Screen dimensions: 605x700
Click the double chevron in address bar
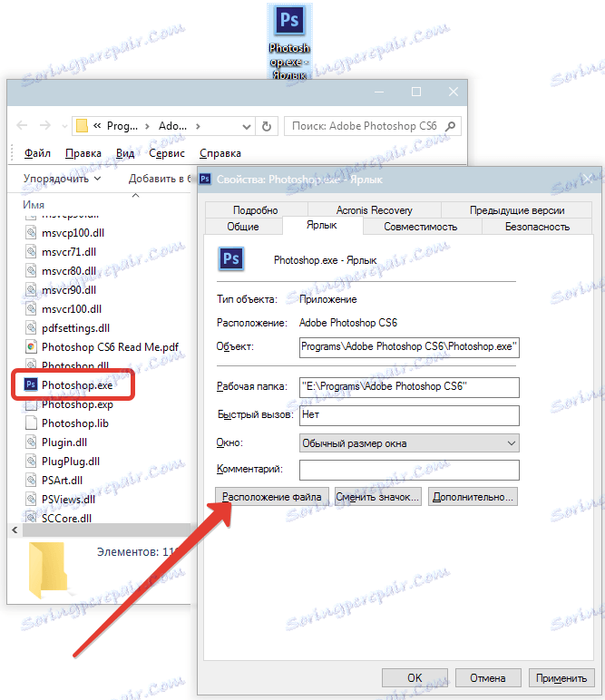[97, 126]
